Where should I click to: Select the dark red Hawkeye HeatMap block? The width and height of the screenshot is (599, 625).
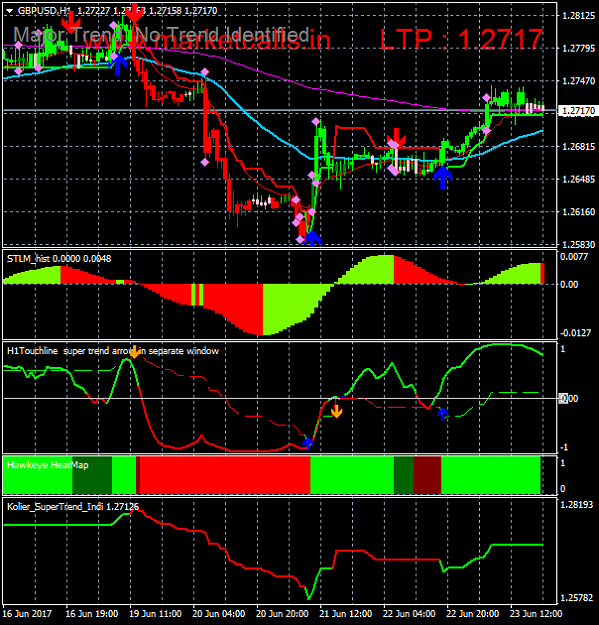tap(427, 476)
